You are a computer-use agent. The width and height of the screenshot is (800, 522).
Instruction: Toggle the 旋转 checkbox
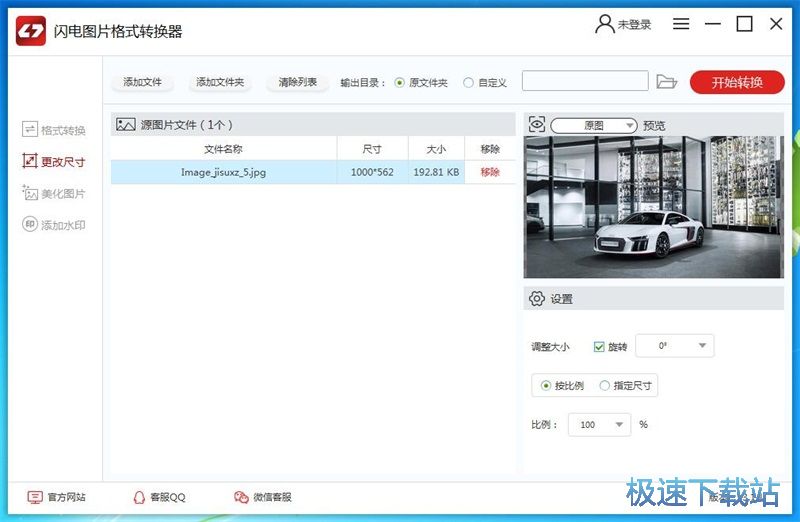pyautogui.click(x=599, y=347)
